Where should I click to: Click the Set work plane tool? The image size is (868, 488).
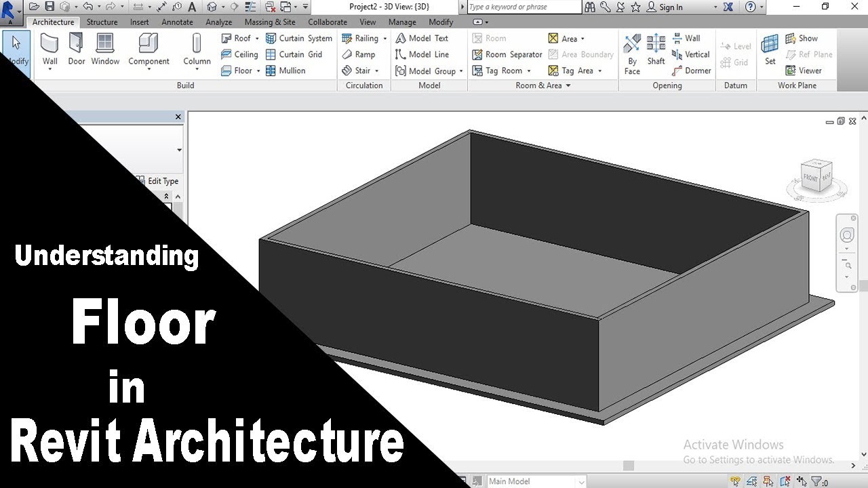click(770, 50)
